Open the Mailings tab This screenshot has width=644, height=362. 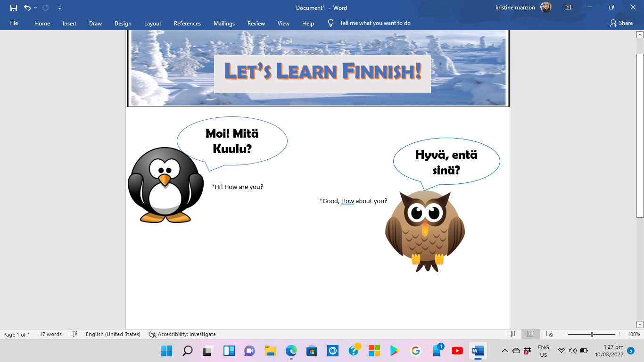coord(224,23)
